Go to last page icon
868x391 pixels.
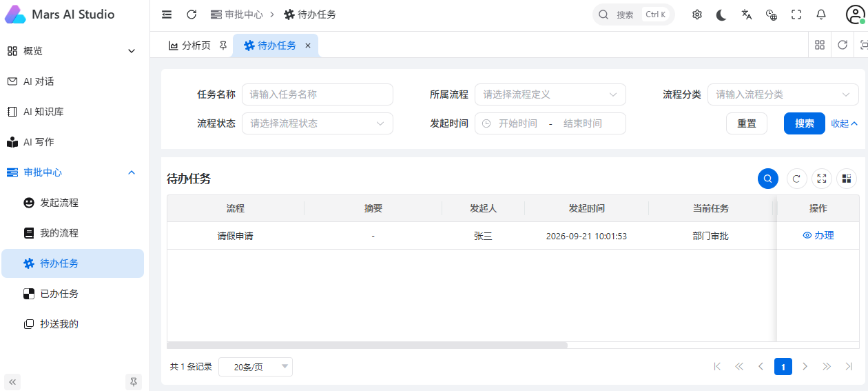tap(849, 367)
